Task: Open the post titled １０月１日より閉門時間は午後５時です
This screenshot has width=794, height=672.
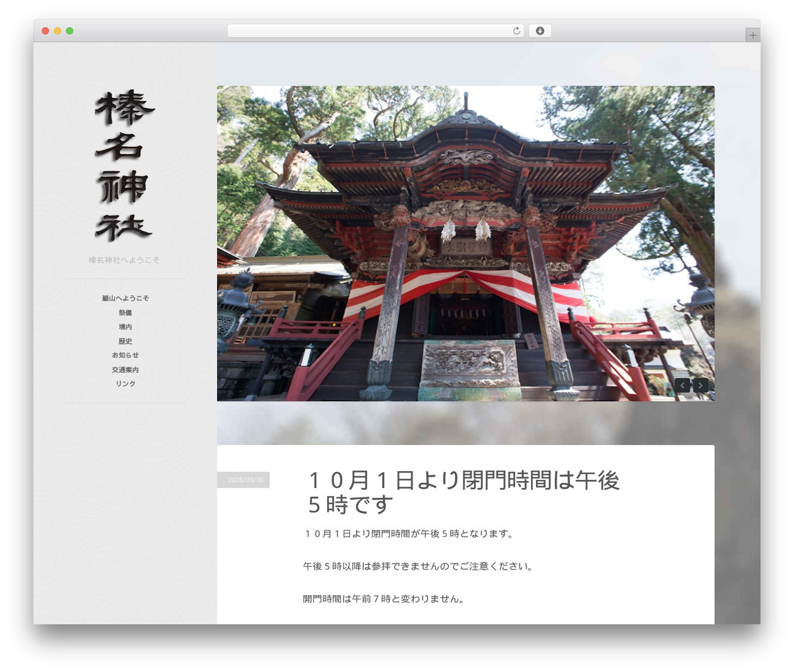Action: click(464, 492)
